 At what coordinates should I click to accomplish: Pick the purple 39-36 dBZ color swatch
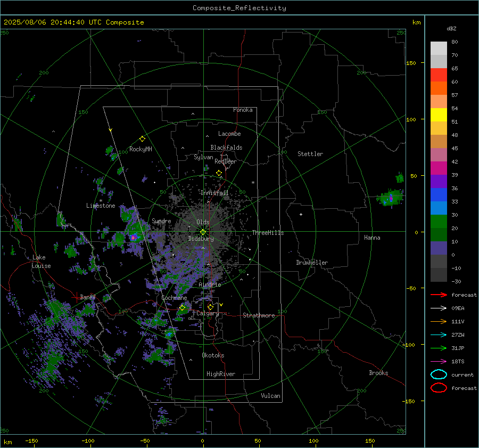click(x=439, y=182)
